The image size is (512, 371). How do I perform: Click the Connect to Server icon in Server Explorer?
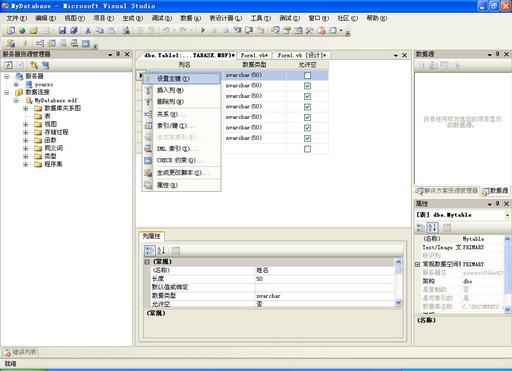(45, 65)
